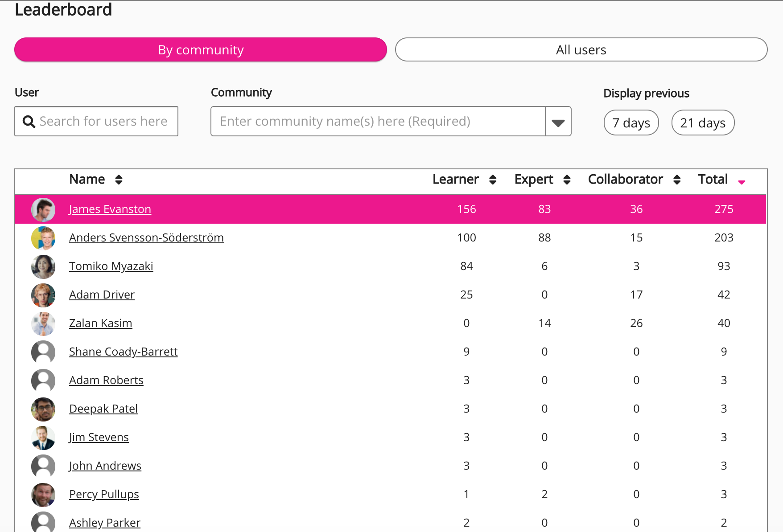
Task: Click James Evanston's avatar photo
Action: 43,209
